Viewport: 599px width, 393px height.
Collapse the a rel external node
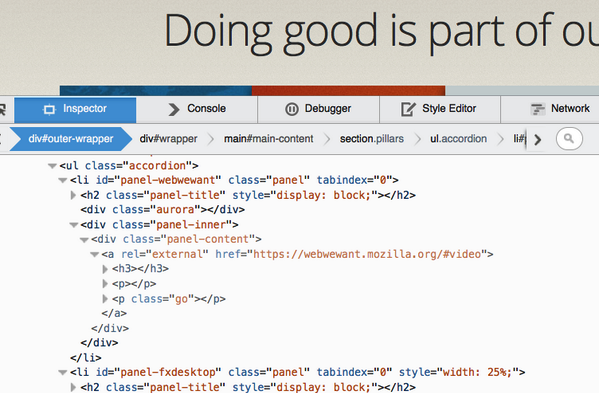(94, 254)
